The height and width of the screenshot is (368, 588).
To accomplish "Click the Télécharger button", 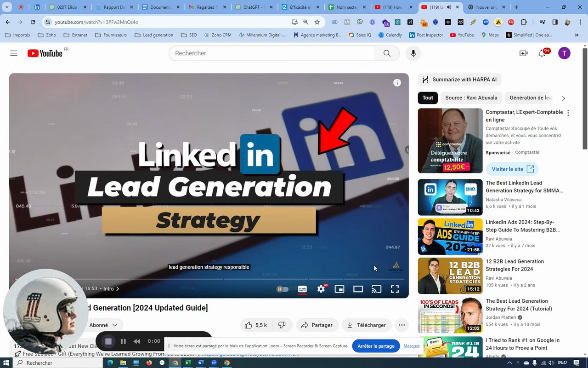I will [367, 325].
